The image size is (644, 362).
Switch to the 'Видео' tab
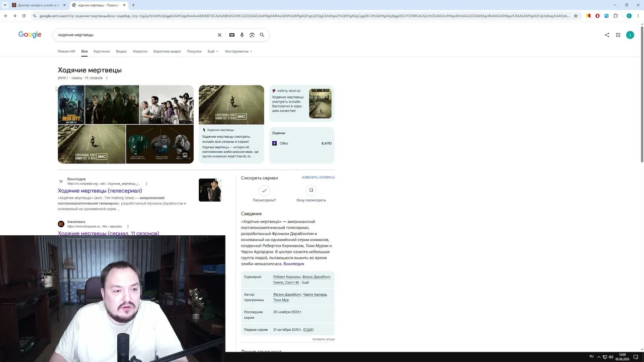121,51
